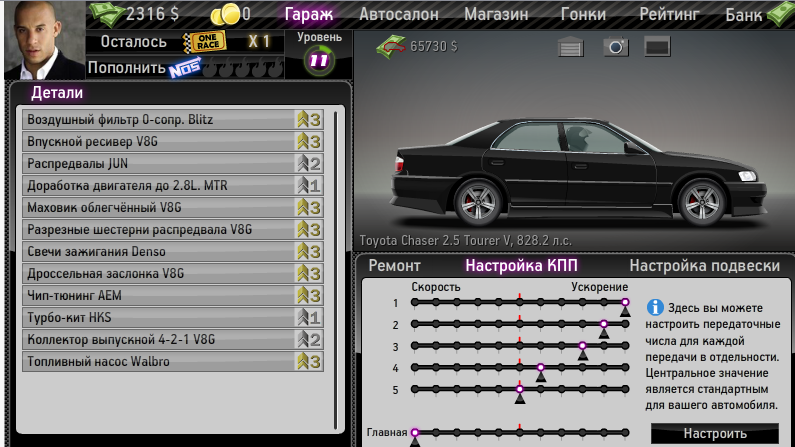Click upgrade rank icon for Коллектор выпускной 4-2-1
Image resolution: width=795 pixels, height=447 pixels.
tap(309, 340)
